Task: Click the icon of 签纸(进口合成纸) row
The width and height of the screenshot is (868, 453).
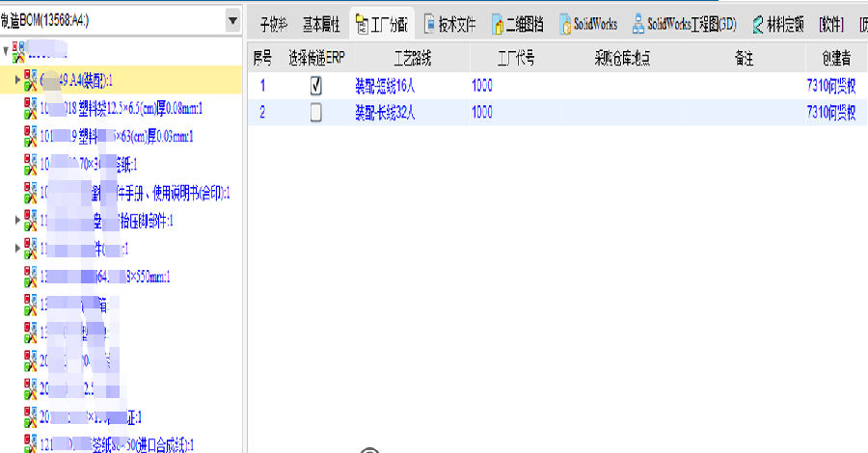Action: [x=31, y=444]
